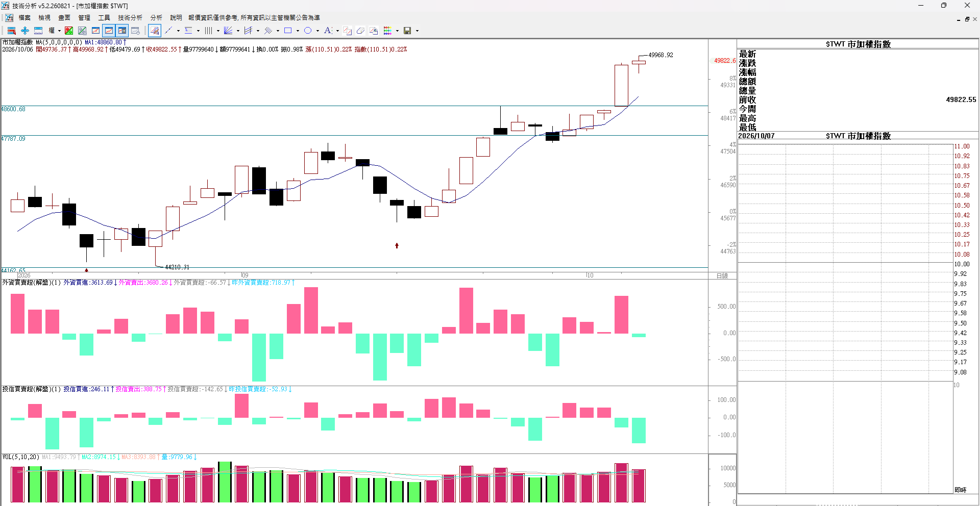The height and width of the screenshot is (506, 980).
Task: Click the 權 toolbar button
Action: (52, 31)
